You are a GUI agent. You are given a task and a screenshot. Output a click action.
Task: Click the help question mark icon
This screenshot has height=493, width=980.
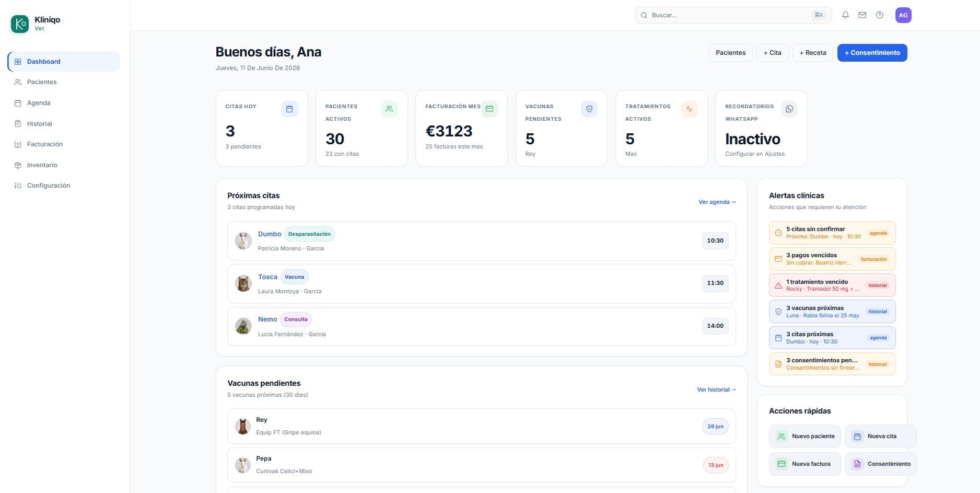tap(880, 15)
